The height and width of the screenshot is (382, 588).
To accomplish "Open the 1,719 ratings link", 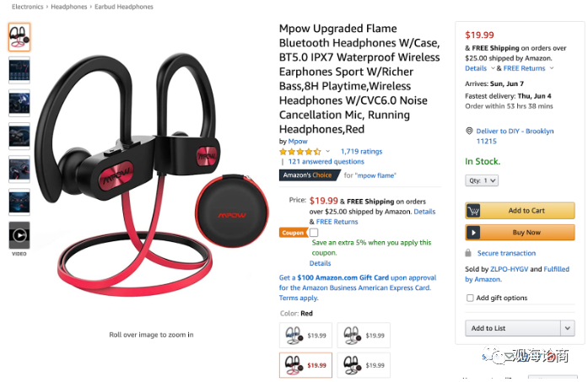I will pos(362,152).
